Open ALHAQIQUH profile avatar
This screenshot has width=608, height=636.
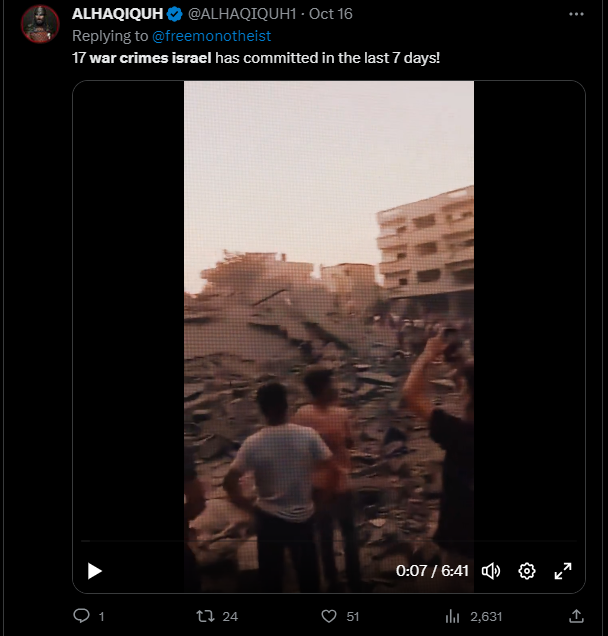point(39,24)
